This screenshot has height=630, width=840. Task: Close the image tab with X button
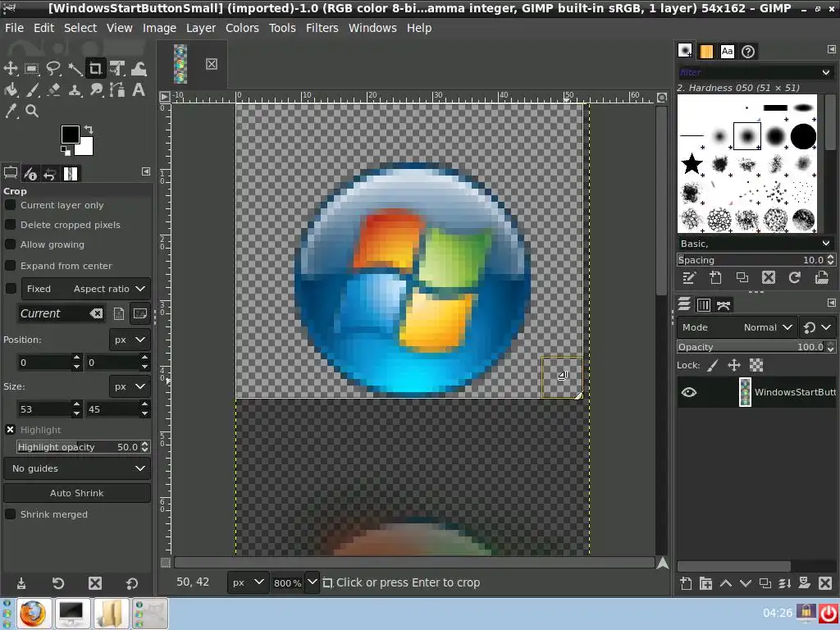click(212, 64)
